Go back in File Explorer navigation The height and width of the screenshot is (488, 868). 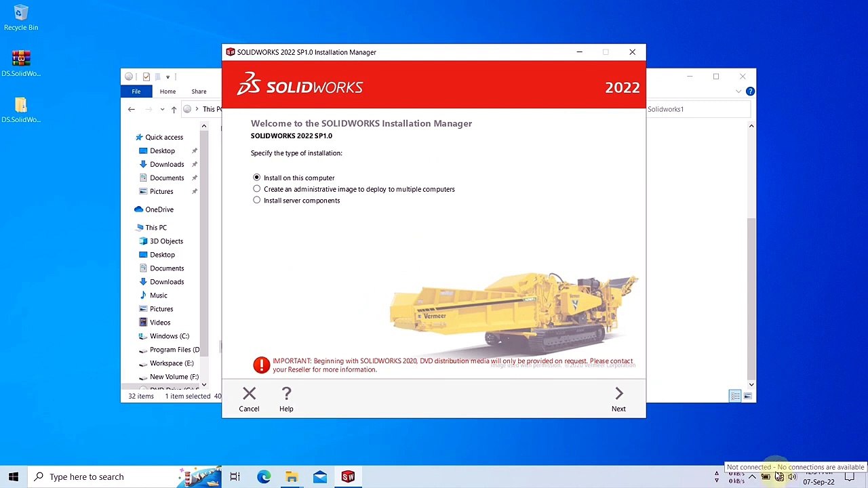[x=132, y=109]
